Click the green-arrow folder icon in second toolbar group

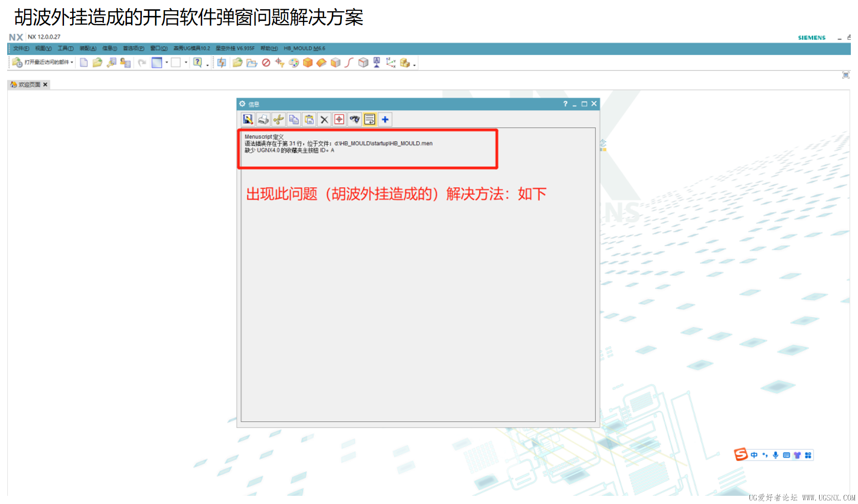(238, 62)
